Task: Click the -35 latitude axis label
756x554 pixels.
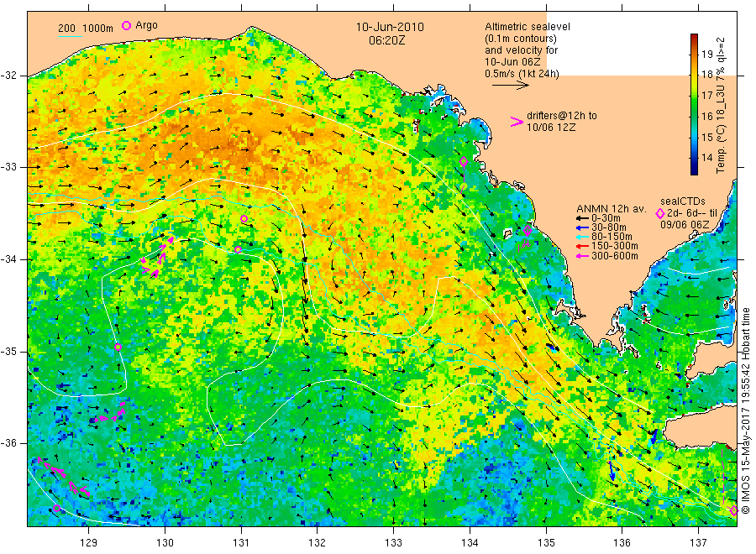Action: tap(8, 351)
